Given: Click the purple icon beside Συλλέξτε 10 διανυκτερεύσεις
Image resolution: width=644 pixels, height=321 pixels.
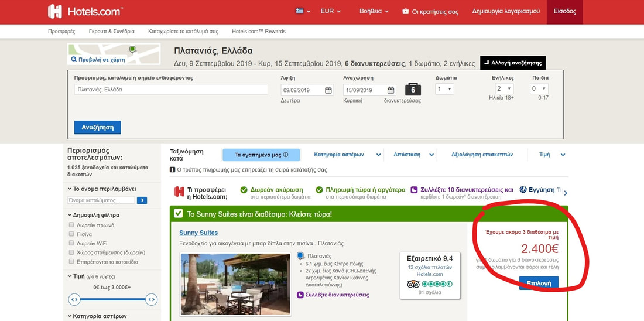Looking at the screenshot, I should pos(414,190).
